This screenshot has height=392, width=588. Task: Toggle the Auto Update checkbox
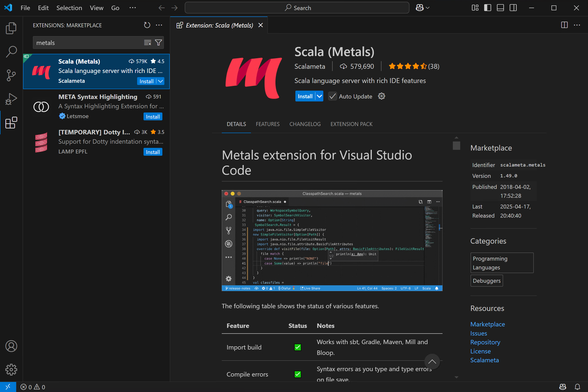[332, 96]
